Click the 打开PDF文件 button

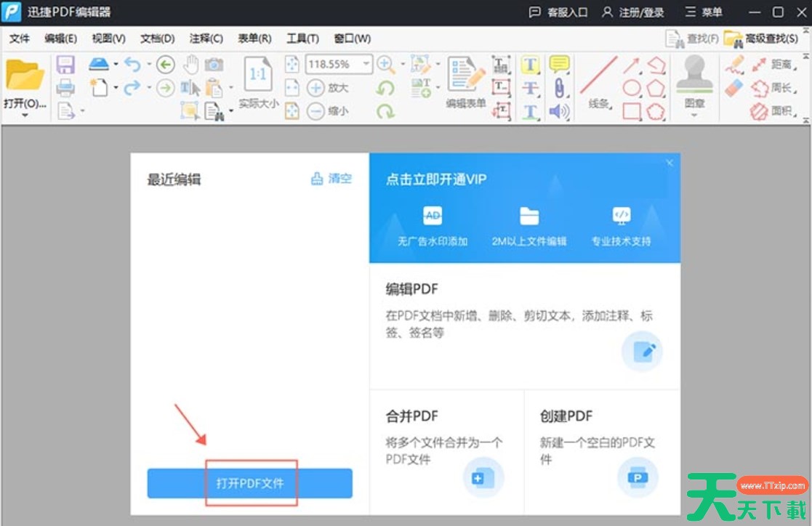click(x=249, y=483)
